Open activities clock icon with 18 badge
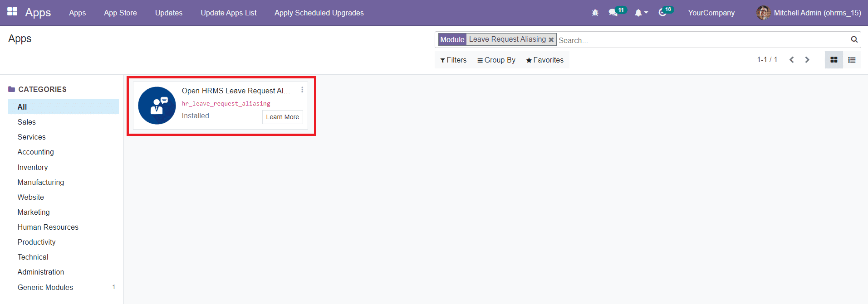 [662, 13]
